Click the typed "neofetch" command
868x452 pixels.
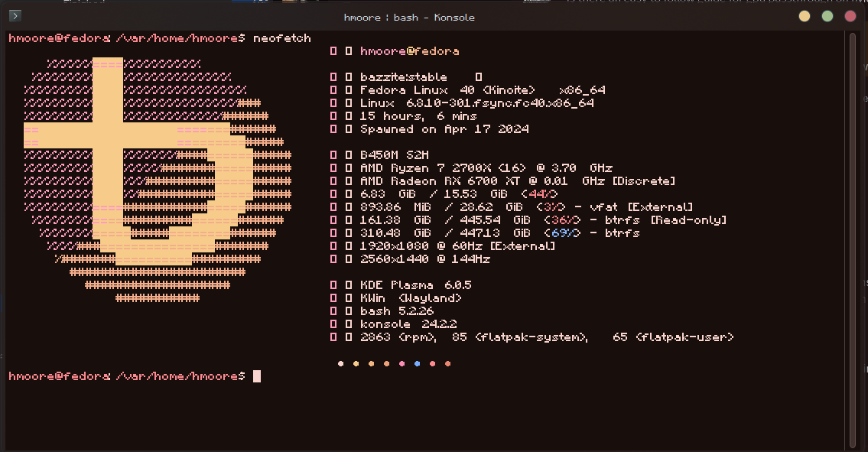pos(281,38)
